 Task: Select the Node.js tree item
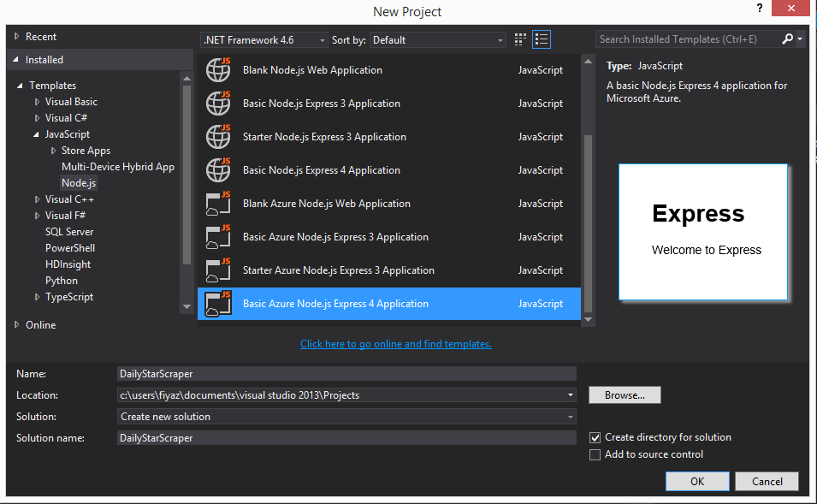(x=79, y=183)
